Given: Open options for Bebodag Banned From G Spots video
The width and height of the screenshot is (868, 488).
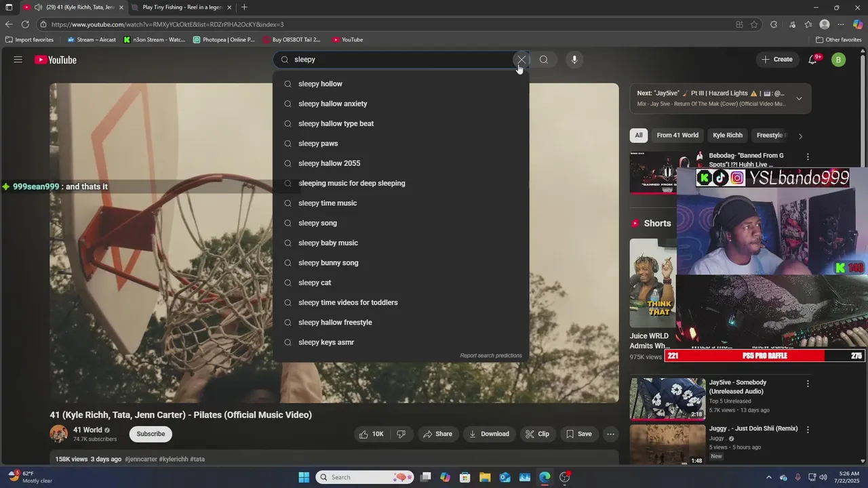Looking at the screenshot, I should (808, 157).
